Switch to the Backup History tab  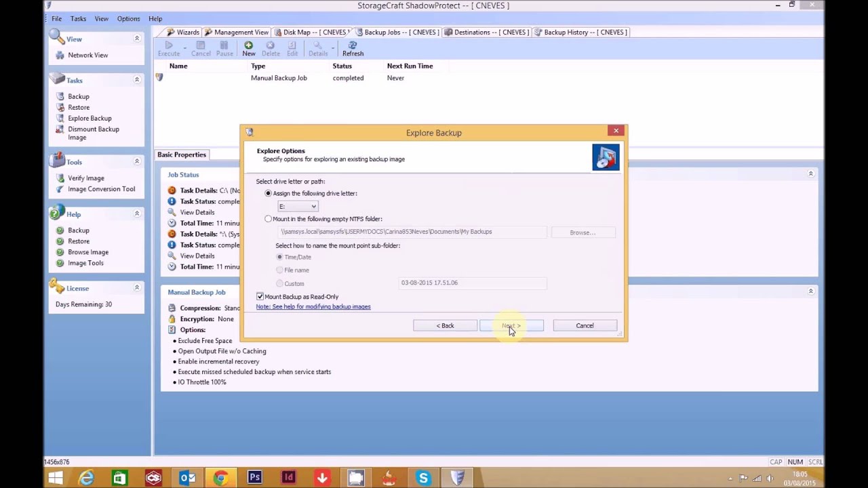pyautogui.click(x=580, y=32)
